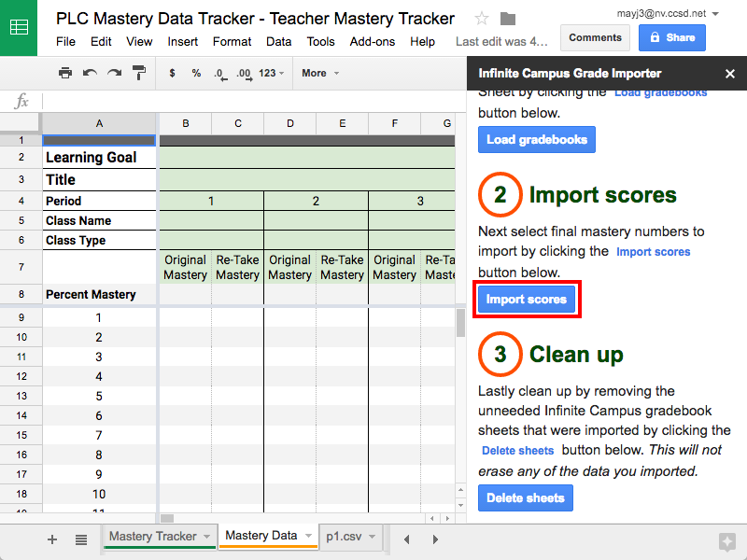Close the Infinite Campus Grade Importer sidebar
The image size is (747, 560).
coord(730,74)
